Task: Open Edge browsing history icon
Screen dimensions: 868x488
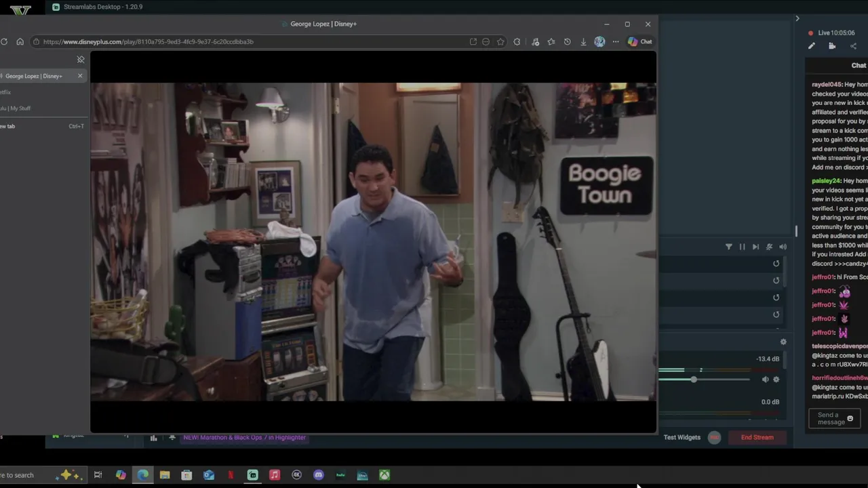Action: (567, 41)
